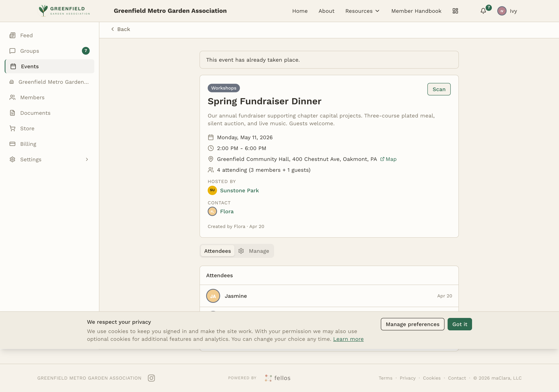
Task: Open the notifications bell icon
Action: [483, 11]
